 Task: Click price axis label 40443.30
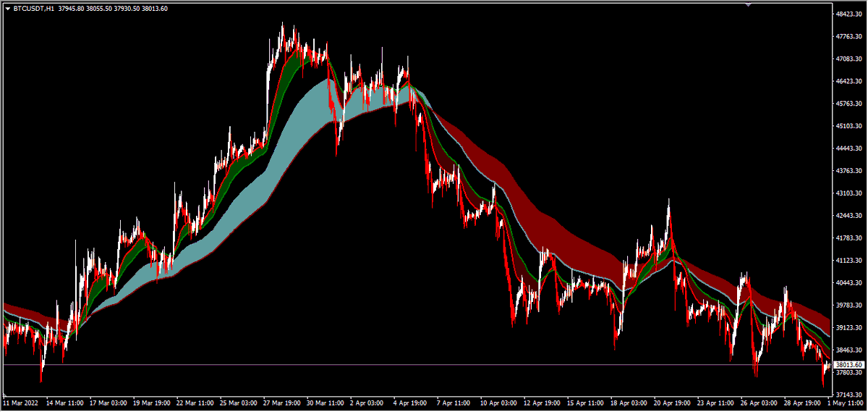point(848,283)
